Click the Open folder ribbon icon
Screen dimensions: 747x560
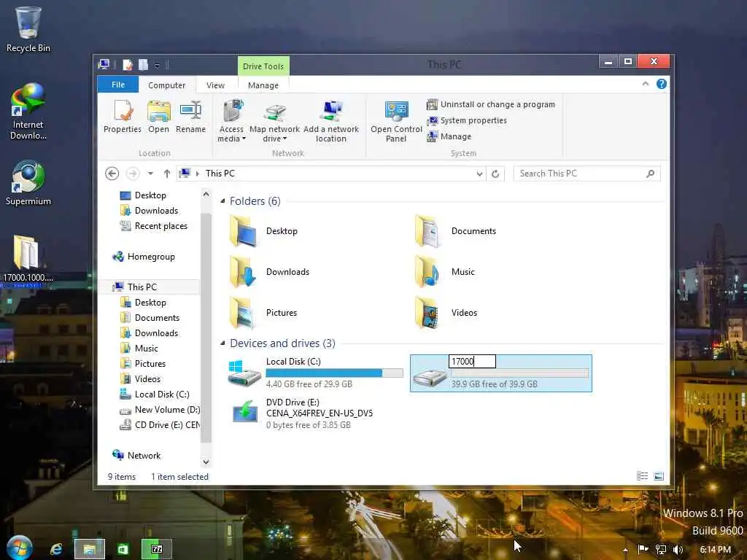[158, 117]
